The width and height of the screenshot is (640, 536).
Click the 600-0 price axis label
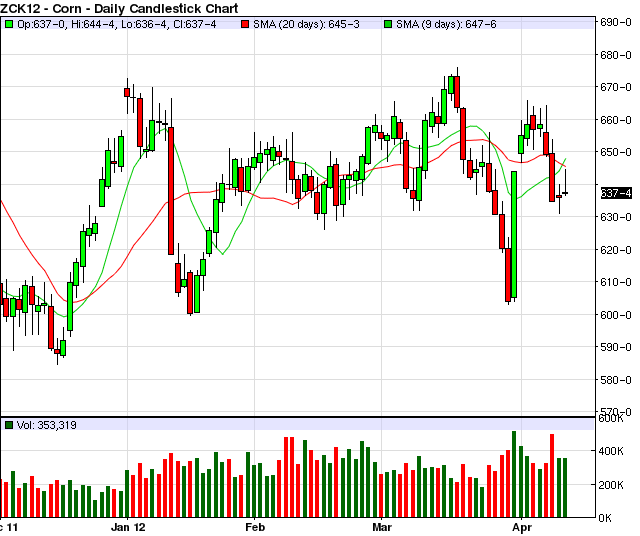pos(616,315)
